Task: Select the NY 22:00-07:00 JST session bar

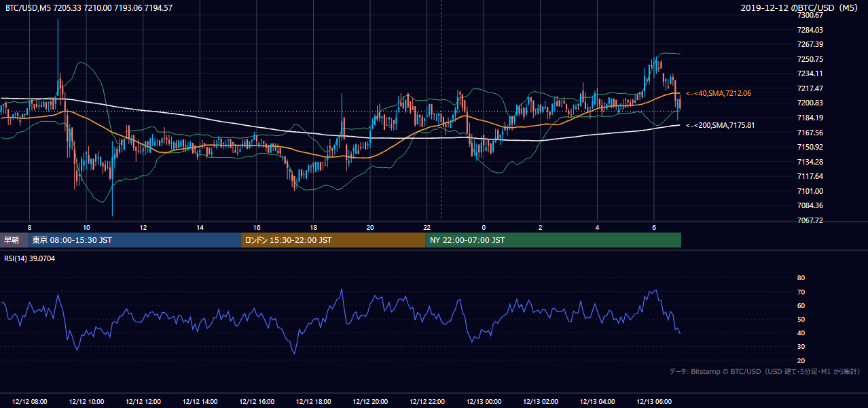Action: coord(553,240)
